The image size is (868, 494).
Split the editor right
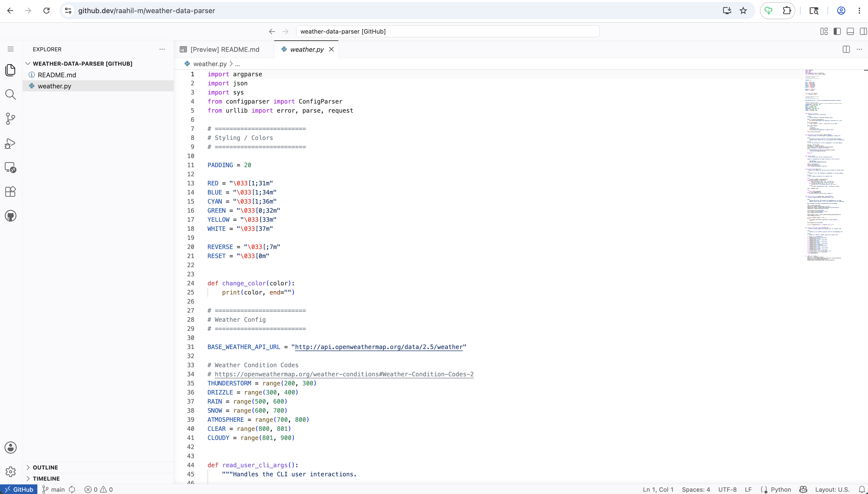point(846,49)
